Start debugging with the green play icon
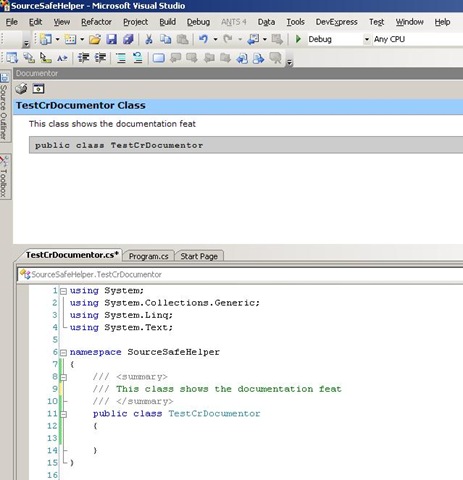The width and height of the screenshot is (463, 480). coord(298,39)
